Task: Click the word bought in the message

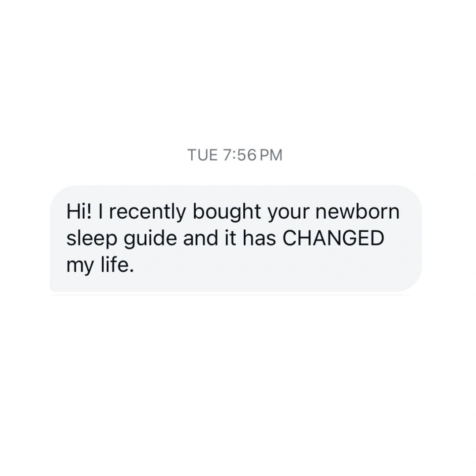Action: pos(227,212)
